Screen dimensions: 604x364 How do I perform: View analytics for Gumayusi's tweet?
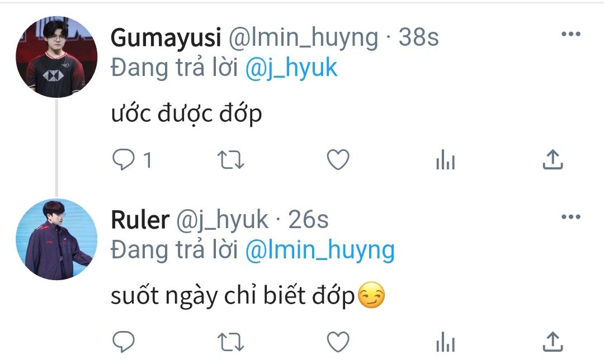point(445,162)
